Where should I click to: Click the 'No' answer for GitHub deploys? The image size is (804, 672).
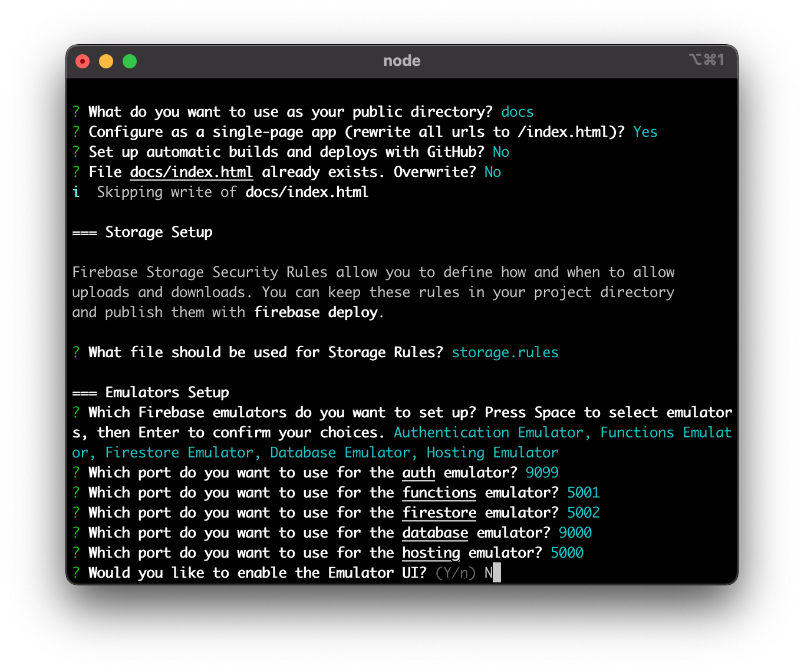501,152
